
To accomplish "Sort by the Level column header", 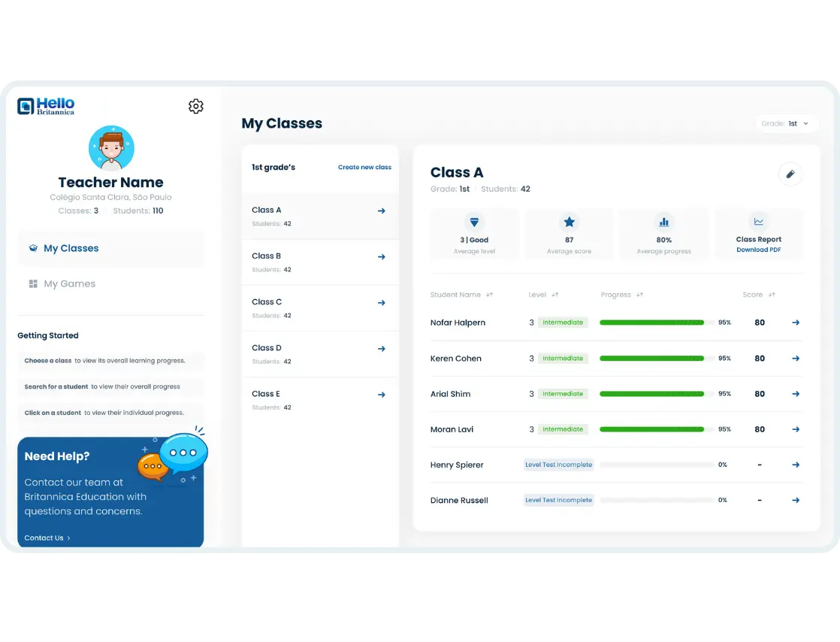I will 543,295.
